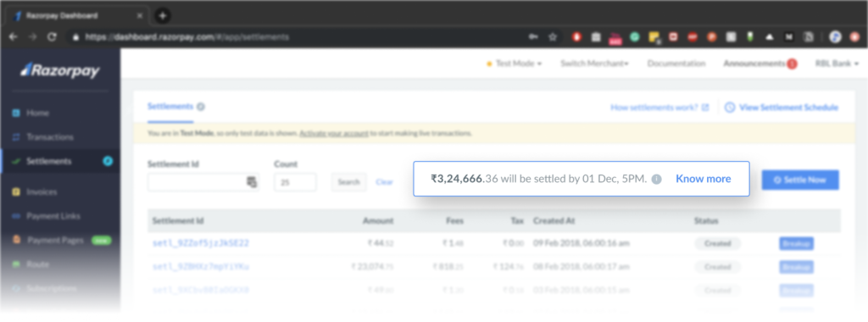Click the Count field showing 25
The image size is (868, 322).
point(295,182)
